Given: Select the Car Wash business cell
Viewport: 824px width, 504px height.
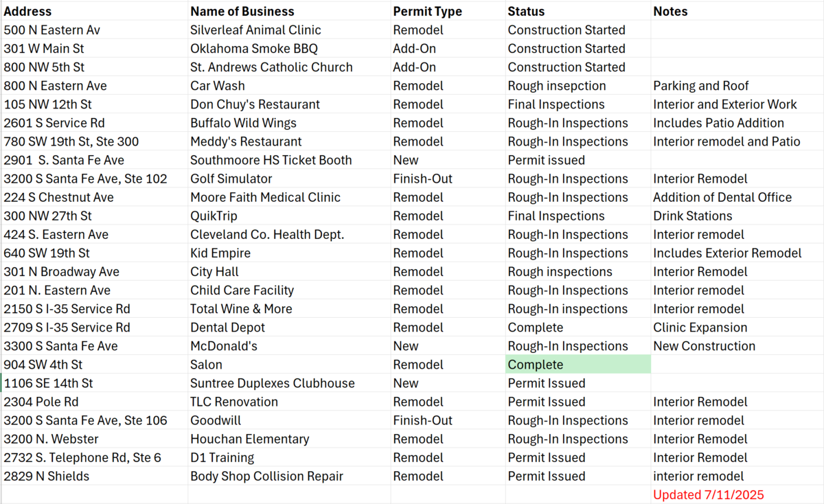Looking at the screenshot, I should pos(289,86).
